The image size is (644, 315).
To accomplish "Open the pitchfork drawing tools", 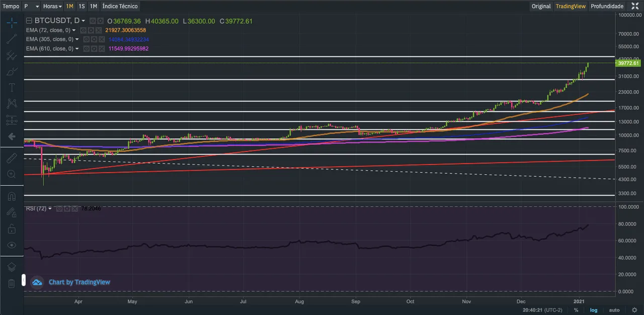I will click(x=12, y=55).
